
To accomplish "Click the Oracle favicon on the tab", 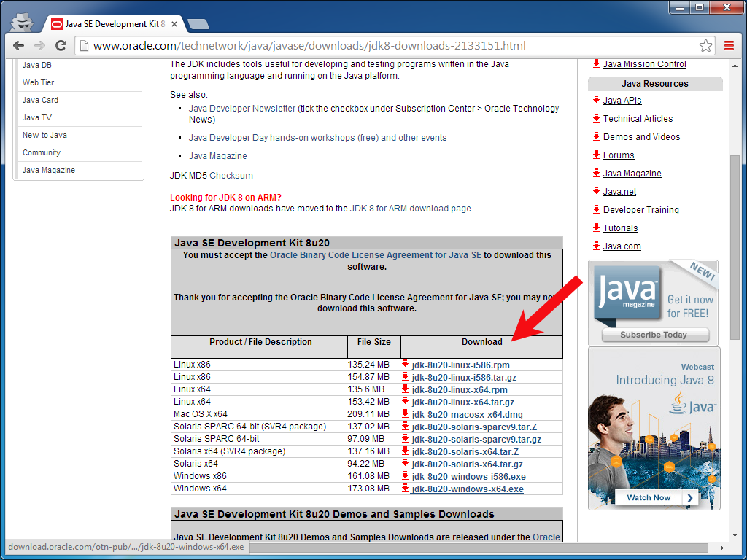I will click(57, 24).
